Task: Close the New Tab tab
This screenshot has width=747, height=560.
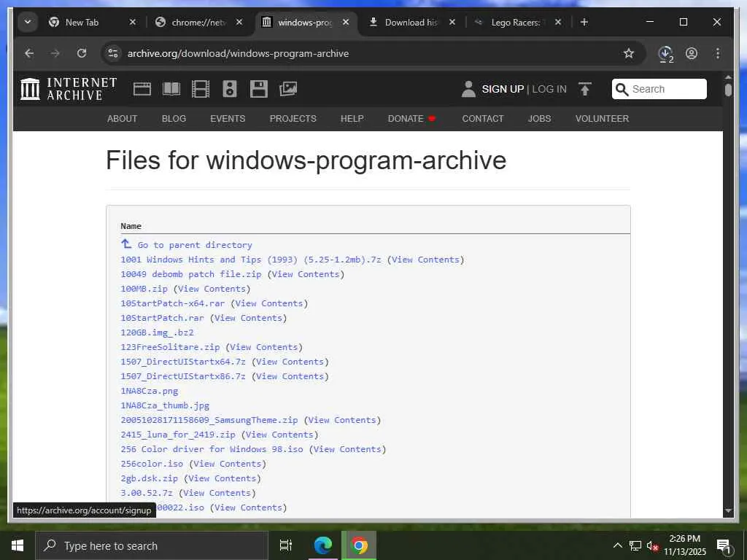Action: (133, 22)
